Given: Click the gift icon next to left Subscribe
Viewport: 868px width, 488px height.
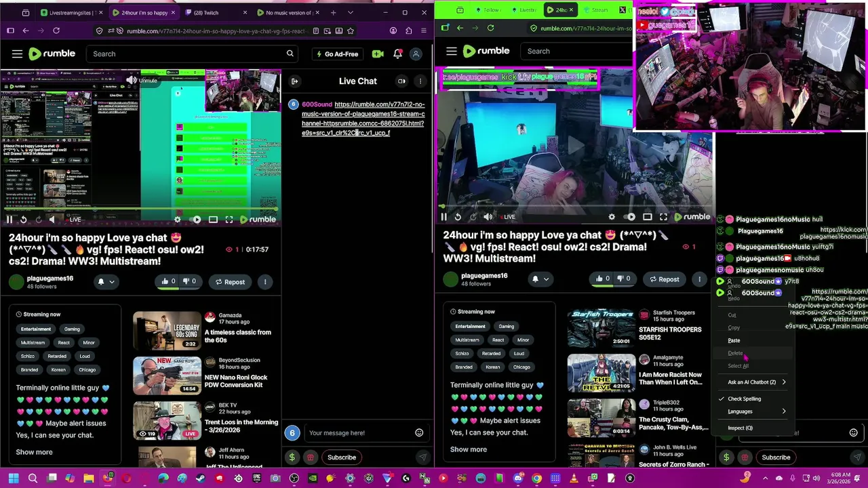Looking at the screenshot, I should click(311, 457).
